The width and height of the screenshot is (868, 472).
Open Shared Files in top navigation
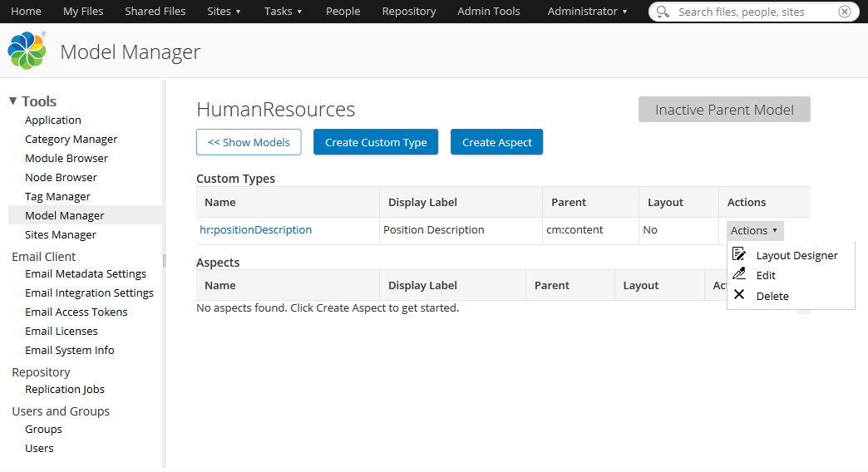pyautogui.click(x=155, y=11)
